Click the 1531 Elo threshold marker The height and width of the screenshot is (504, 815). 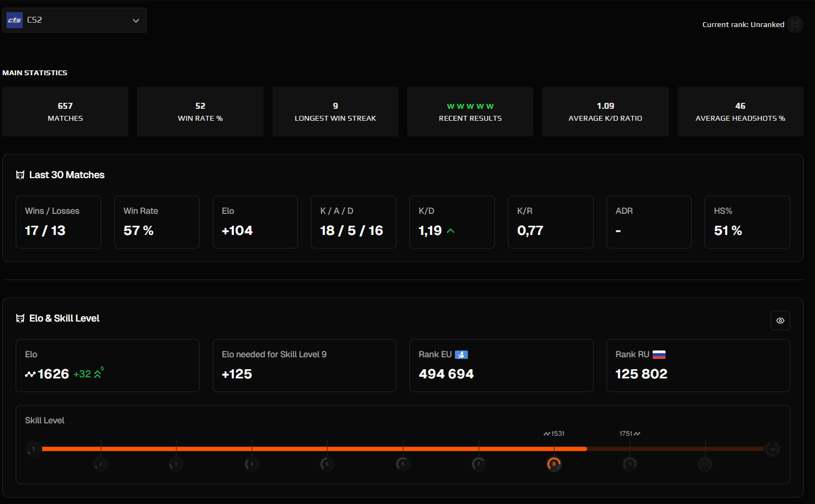(554, 434)
